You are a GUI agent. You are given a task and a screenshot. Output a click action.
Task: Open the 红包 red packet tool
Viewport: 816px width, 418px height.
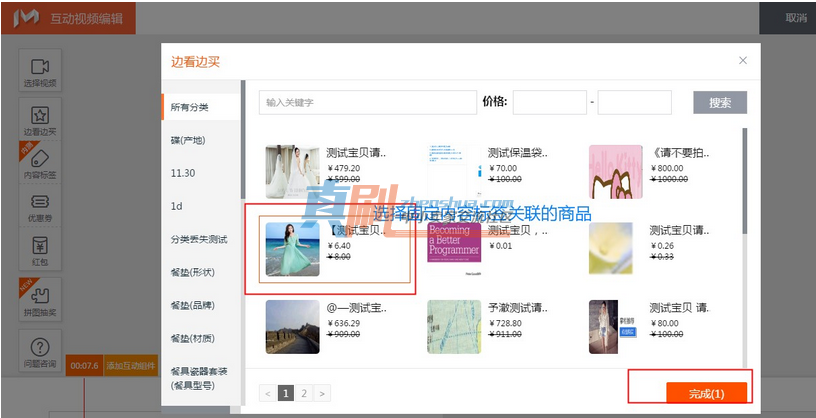point(40,249)
